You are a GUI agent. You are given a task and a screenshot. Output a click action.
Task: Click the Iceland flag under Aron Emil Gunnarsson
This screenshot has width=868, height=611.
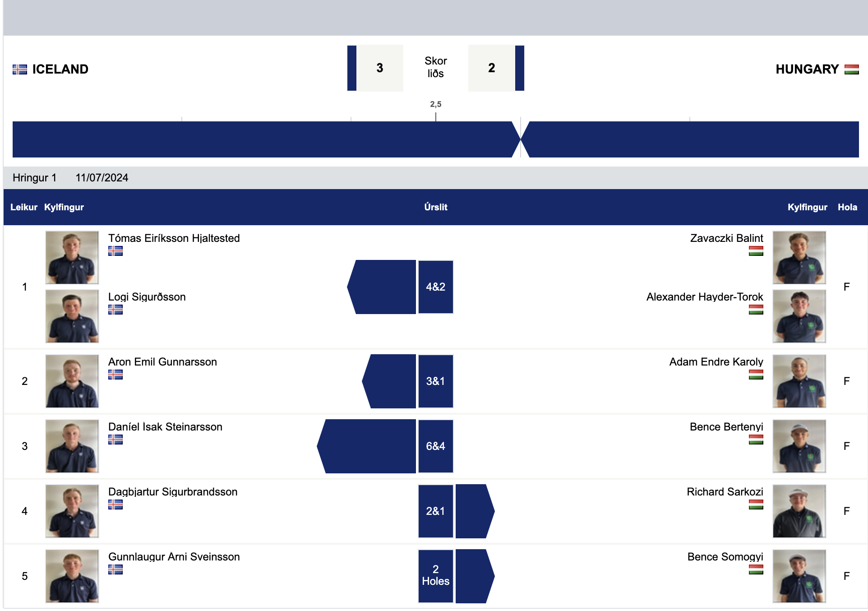click(115, 375)
